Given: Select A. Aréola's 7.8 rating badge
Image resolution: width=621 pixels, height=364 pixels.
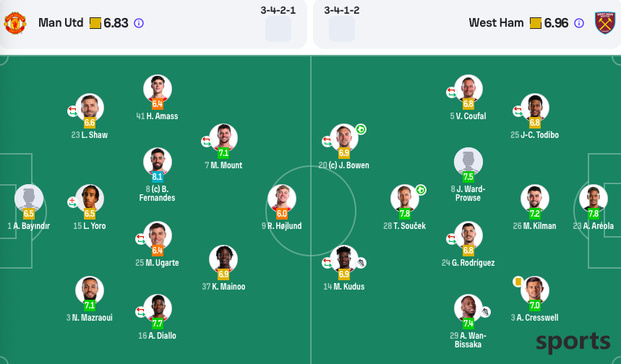Looking at the screenshot, I should pyautogui.click(x=594, y=214).
